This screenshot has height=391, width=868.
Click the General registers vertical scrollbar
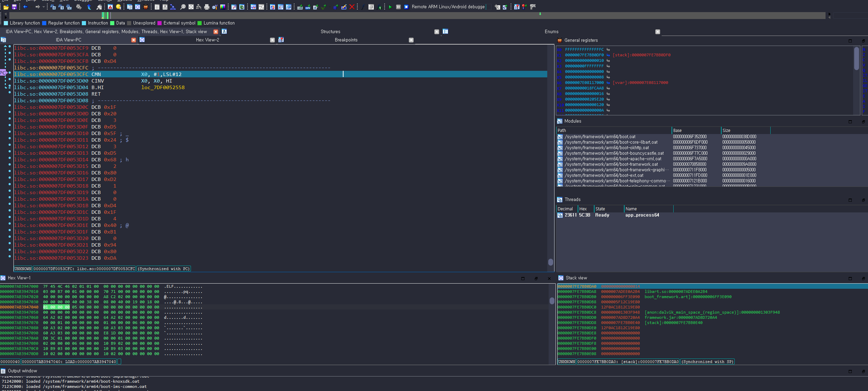[x=856, y=59]
